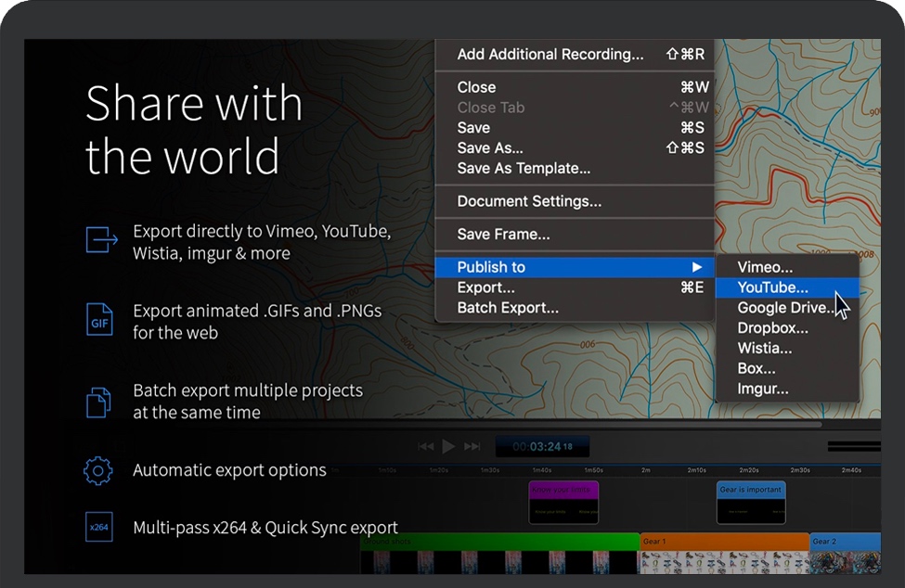Expand the Publish to submenu arrow
Screen dimensions: 905x588
[697, 267]
